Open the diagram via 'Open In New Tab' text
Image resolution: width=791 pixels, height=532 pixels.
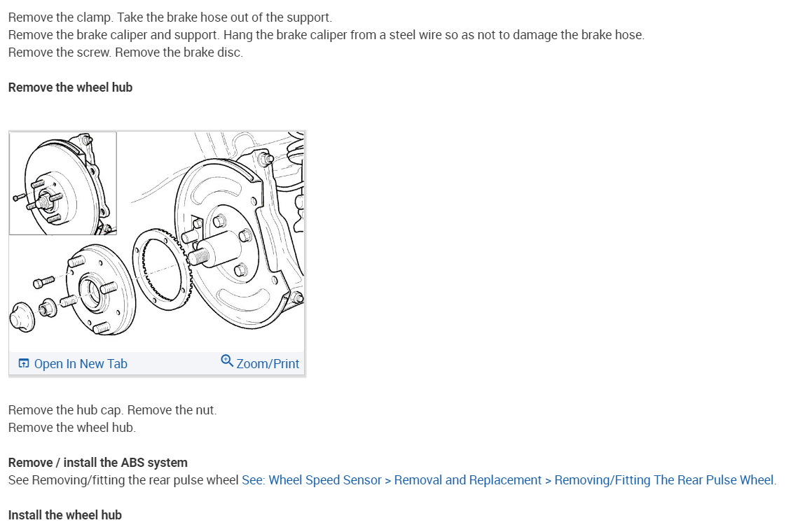pyautogui.click(x=80, y=364)
